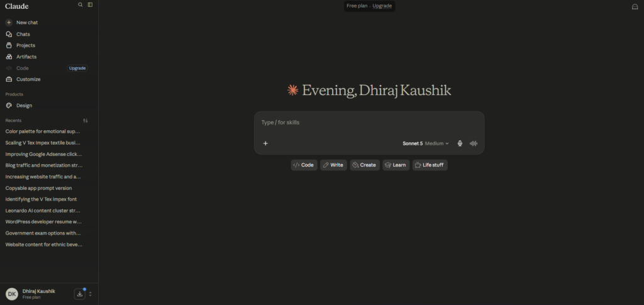The width and height of the screenshot is (644, 305).
Task: Click the Design palette icon
Action: pyautogui.click(x=9, y=106)
